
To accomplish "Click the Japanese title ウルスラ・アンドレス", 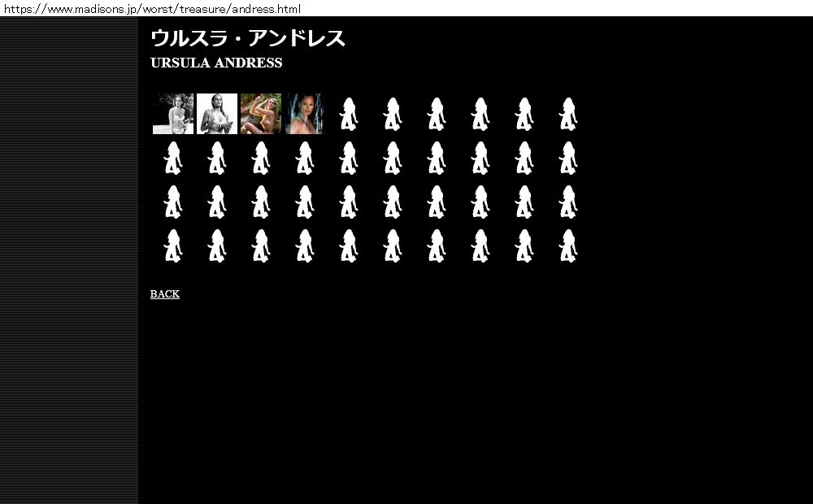I will pos(248,38).
